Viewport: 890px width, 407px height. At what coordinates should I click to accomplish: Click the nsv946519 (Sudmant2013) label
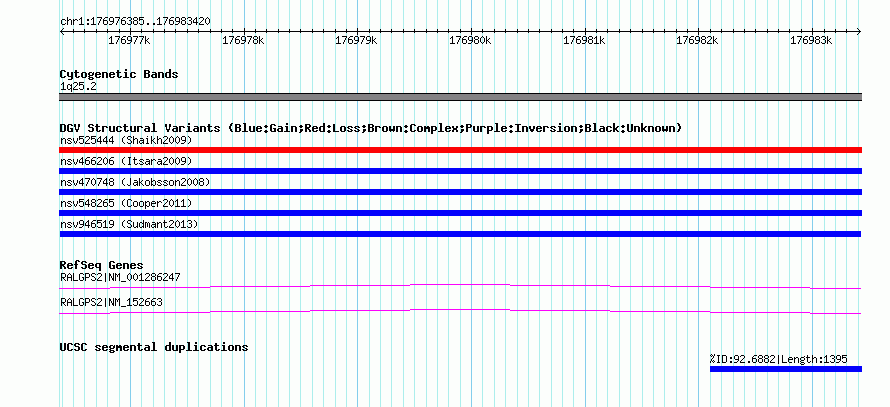tap(129, 224)
